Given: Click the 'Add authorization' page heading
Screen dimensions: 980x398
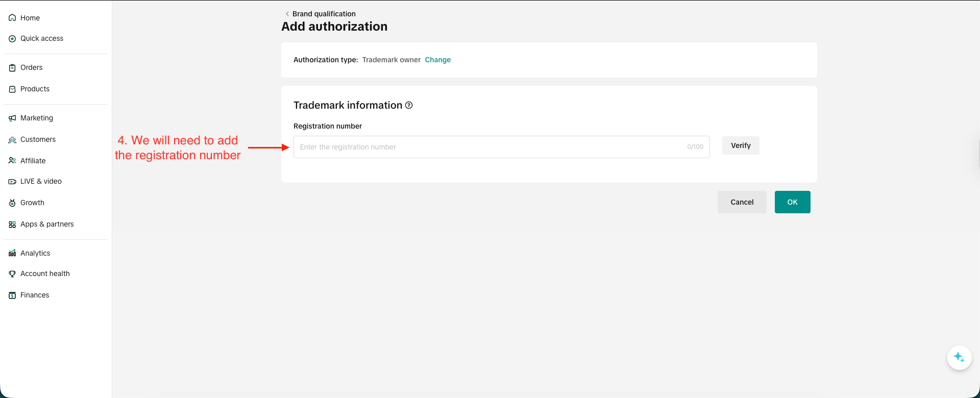Looking at the screenshot, I should (x=334, y=27).
